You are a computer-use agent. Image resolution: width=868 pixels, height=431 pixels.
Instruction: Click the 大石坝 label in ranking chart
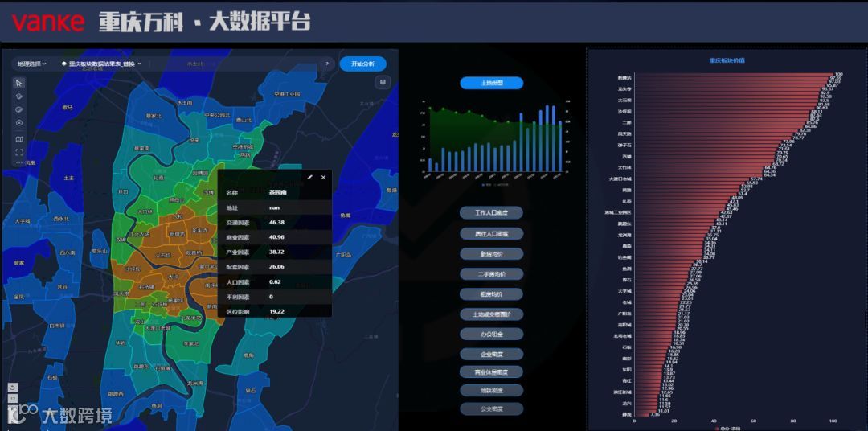click(624, 101)
